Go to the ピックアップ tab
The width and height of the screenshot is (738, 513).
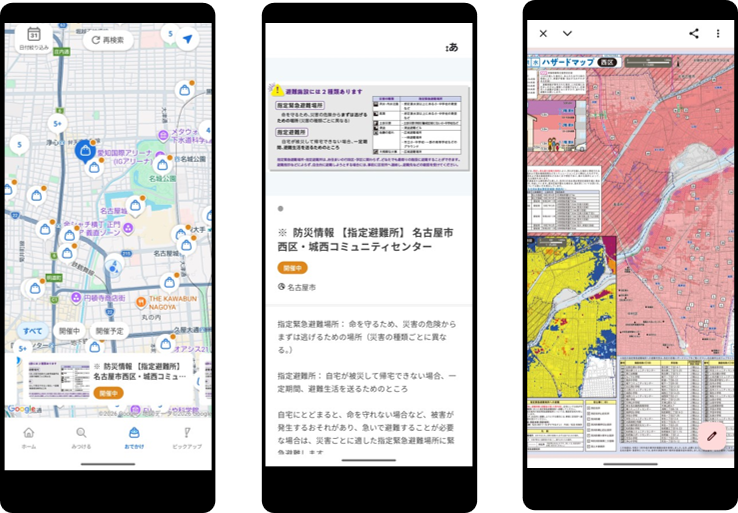[x=187, y=438]
